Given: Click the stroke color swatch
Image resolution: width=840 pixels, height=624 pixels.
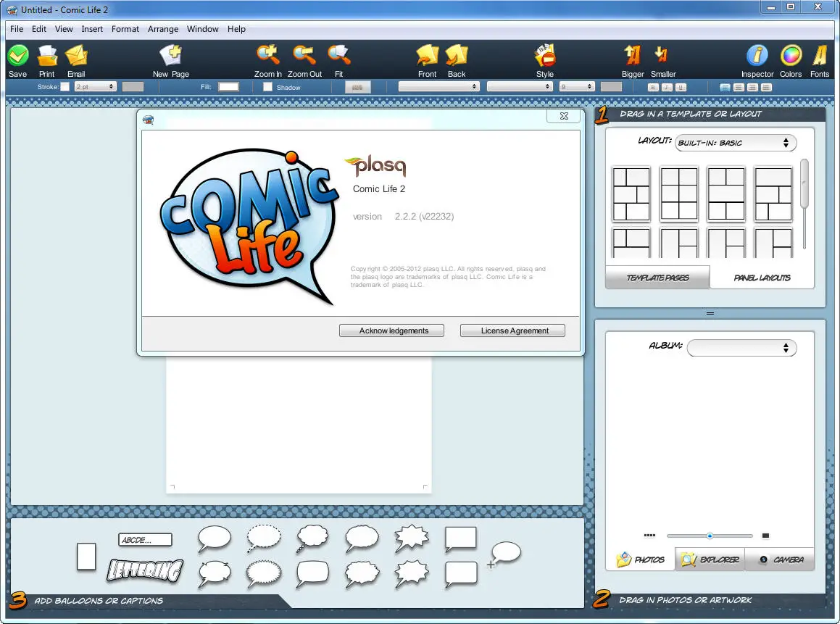Looking at the screenshot, I should pos(133,87).
